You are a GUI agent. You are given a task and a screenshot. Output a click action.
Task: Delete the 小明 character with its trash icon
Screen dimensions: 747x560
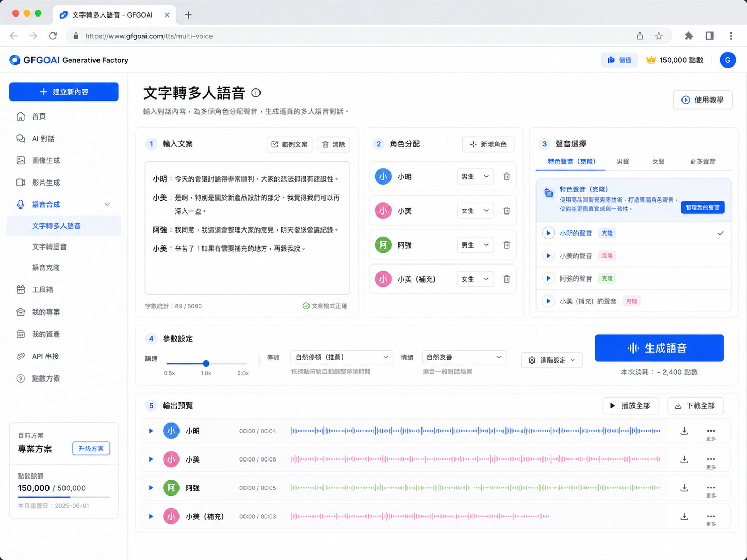pyautogui.click(x=507, y=176)
